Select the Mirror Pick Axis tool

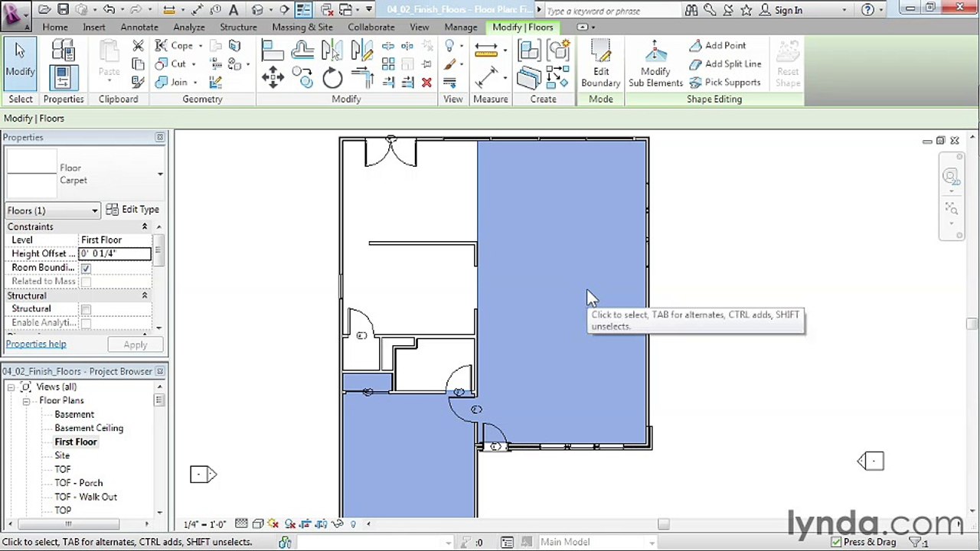coord(332,51)
